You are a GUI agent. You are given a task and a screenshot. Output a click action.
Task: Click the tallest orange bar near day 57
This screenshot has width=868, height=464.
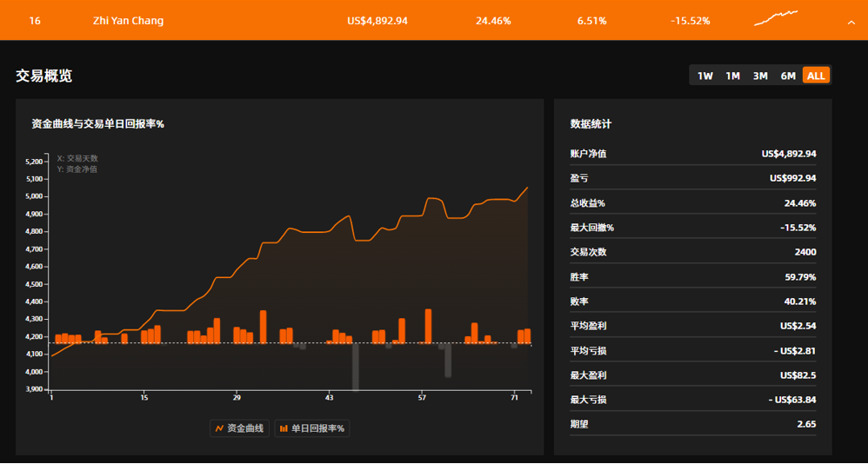tap(428, 326)
